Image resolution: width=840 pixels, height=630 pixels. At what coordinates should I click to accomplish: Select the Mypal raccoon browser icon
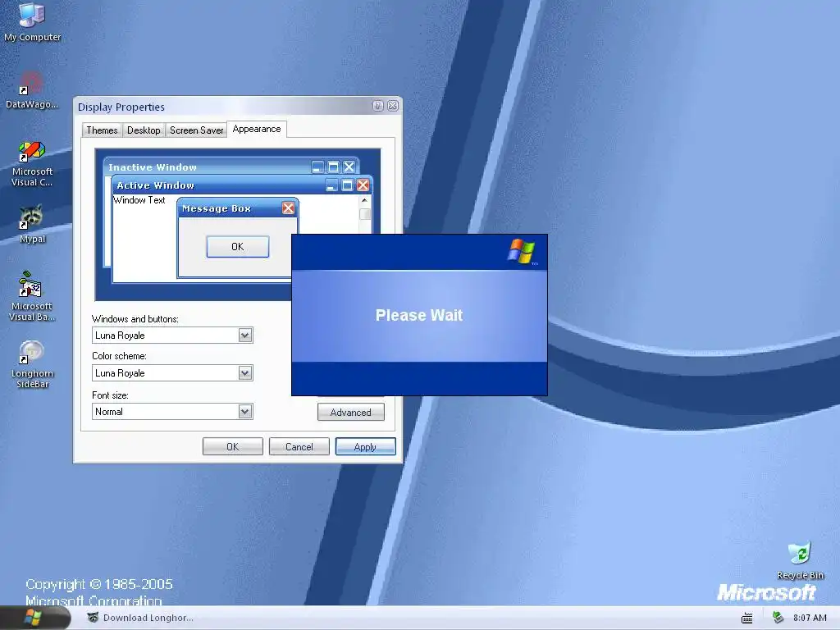pyautogui.click(x=32, y=225)
